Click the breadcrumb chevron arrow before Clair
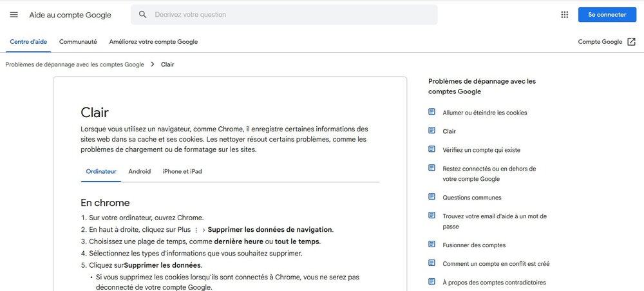Screen dimensions: 644x291 [x=153, y=64]
